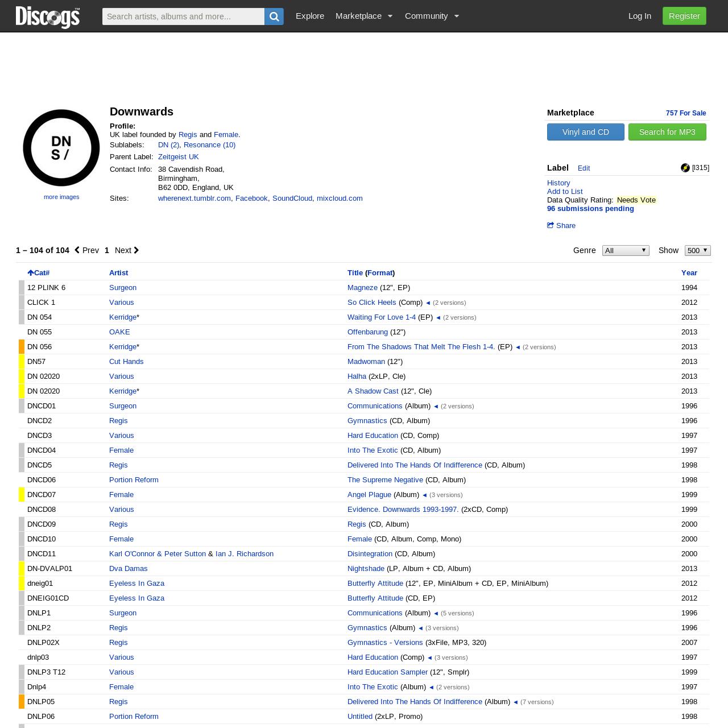Click the Next chevron arrow
Screen dimensions: 728x728
(136, 250)
